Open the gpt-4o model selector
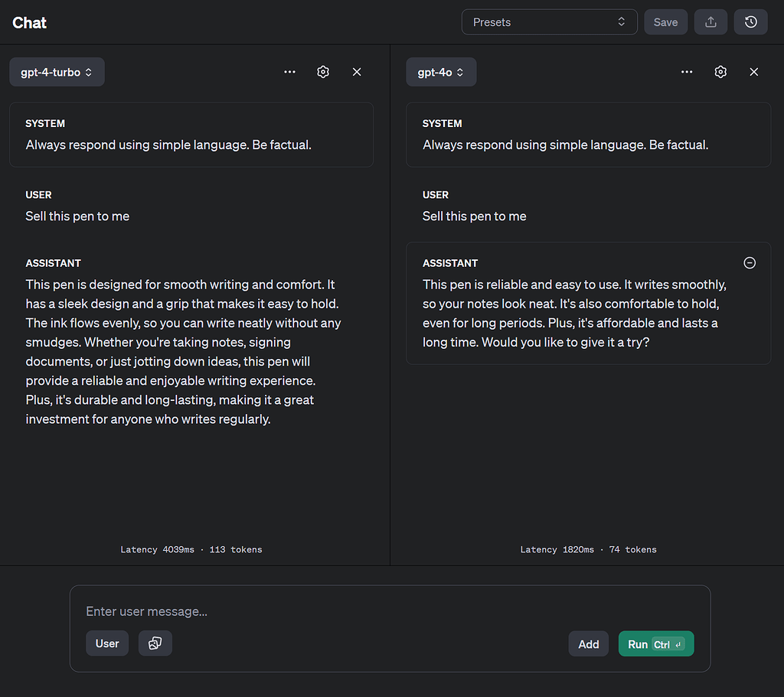Image resolution: width=784 pixels, height=697 pixels. (x=441, y=71)
